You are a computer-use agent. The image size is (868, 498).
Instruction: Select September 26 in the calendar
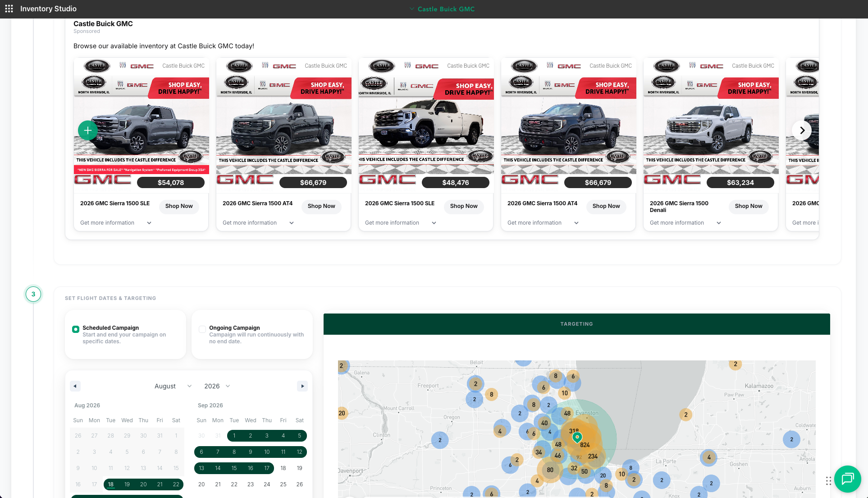pyautogui.click(x=300, y=484)
